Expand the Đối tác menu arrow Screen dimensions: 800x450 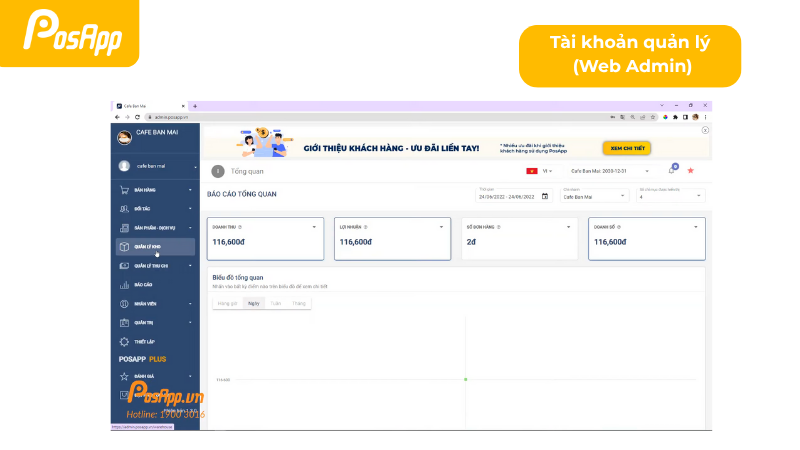click(190, 209)
